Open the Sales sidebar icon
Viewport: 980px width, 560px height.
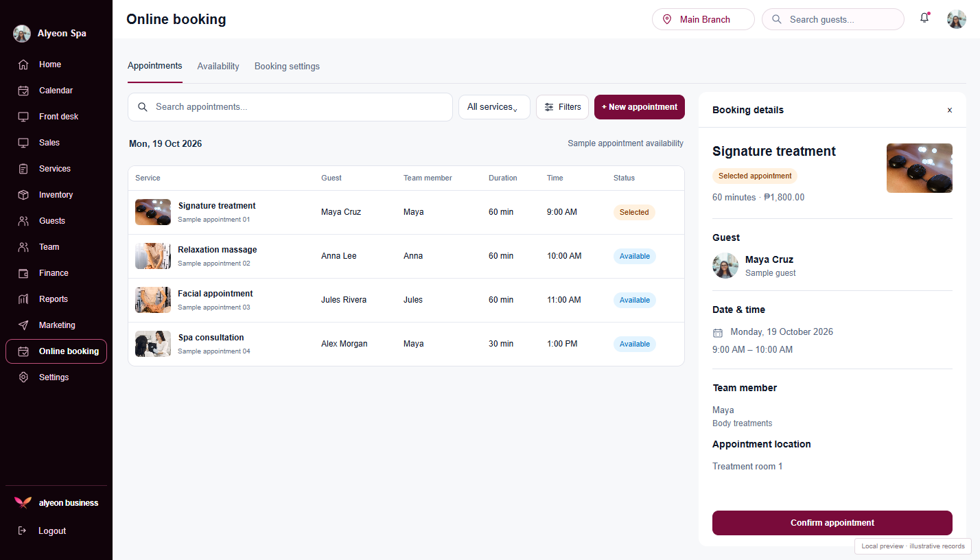[23, 143]
